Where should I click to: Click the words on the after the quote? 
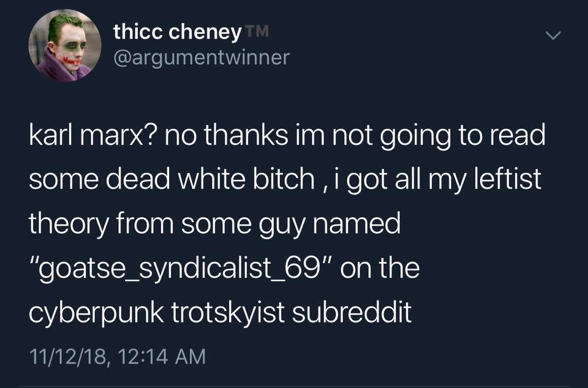pos(380,268)
